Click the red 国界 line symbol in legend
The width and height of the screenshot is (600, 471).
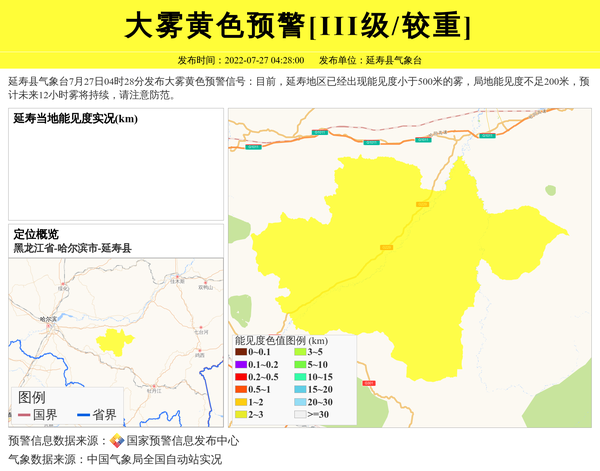(x=24, y=415)
